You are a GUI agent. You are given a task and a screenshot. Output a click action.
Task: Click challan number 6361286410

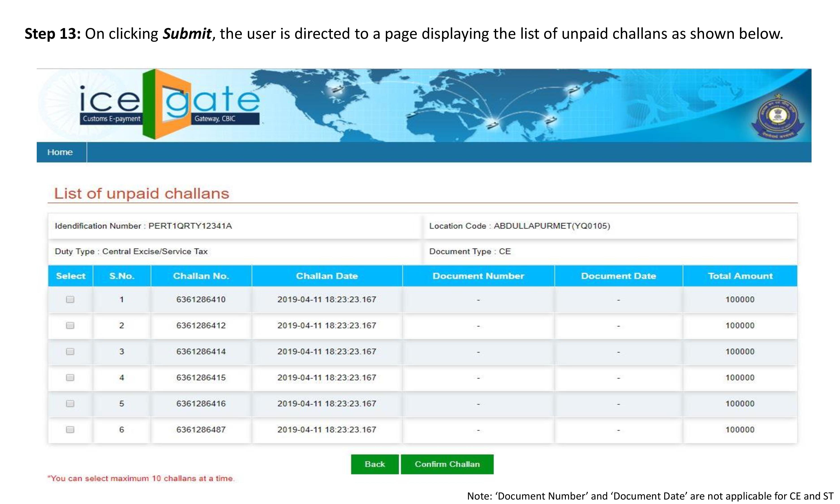(x=201, y=299)
